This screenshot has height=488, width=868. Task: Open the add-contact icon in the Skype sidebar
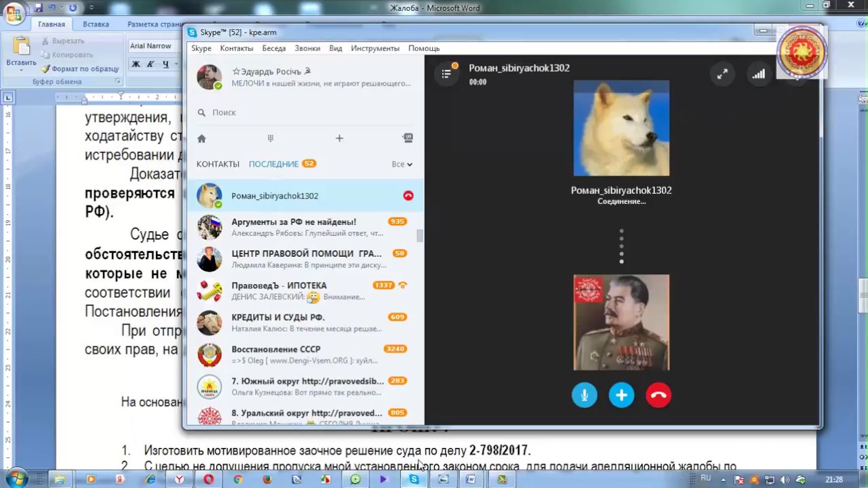click(x=408, y=138)
